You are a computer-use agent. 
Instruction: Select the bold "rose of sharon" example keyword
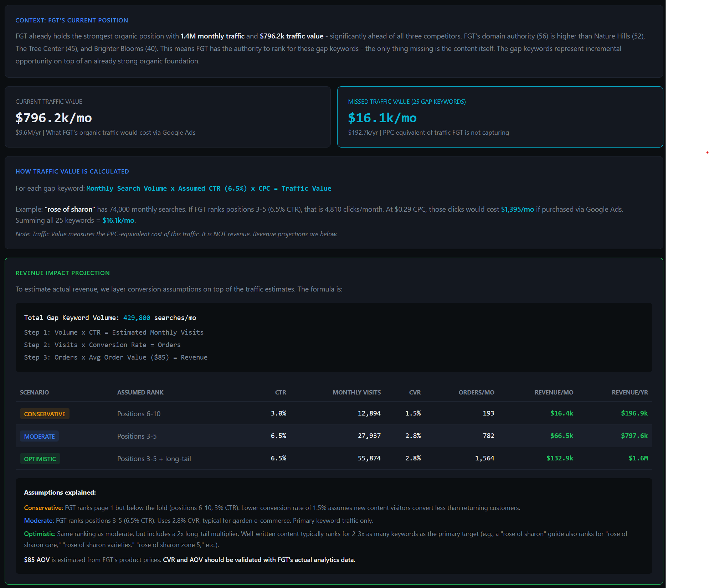(70, 209)
